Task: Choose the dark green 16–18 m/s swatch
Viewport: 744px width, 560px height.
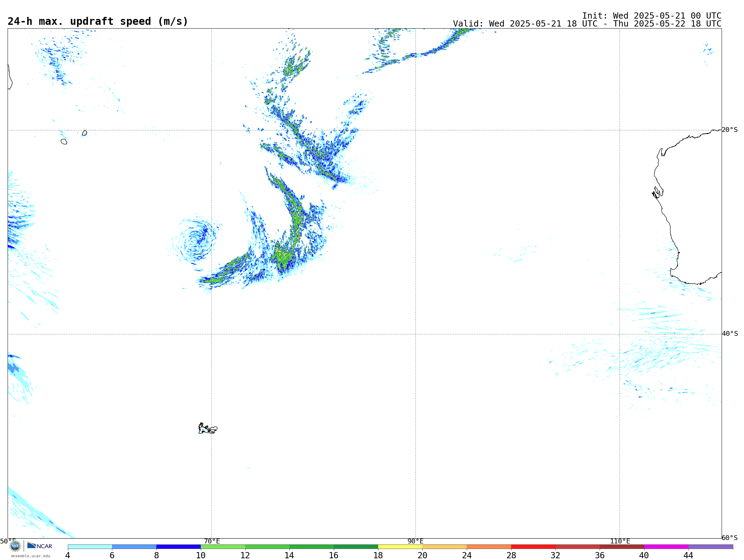Action: (356, 547)
